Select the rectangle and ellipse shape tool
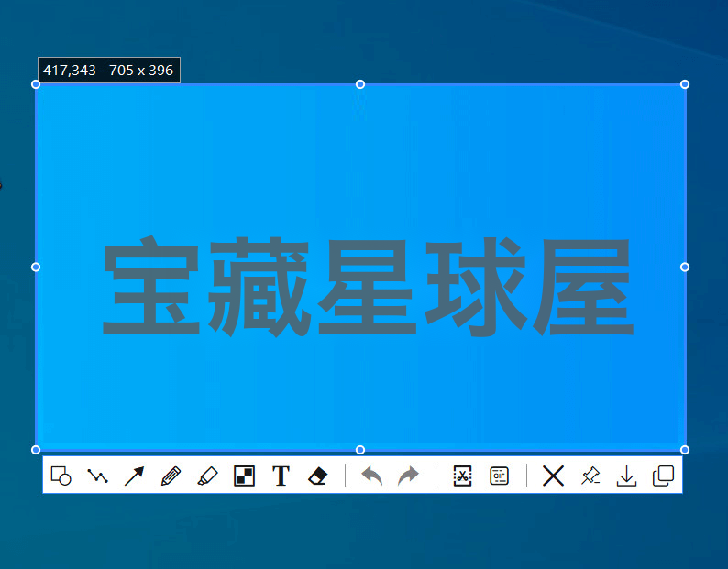 [x=61, y=476]
